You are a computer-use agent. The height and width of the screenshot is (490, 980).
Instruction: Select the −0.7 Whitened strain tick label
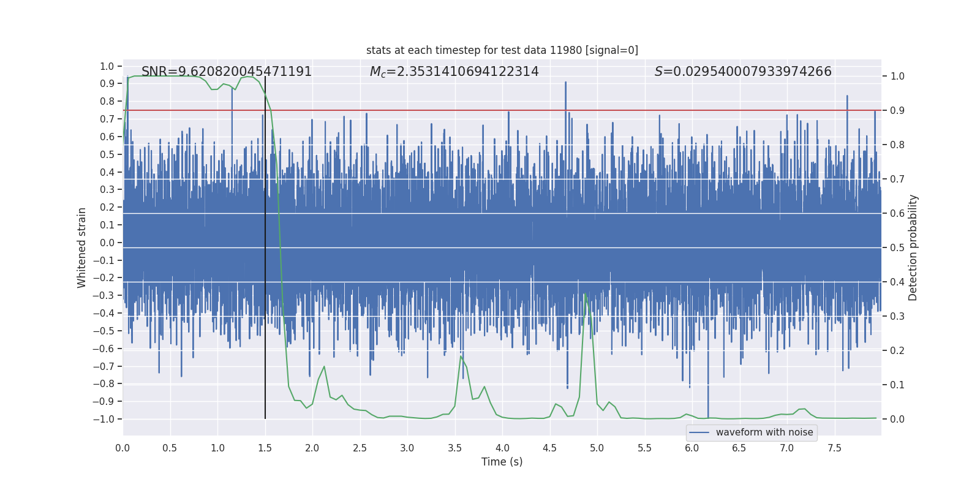[104, 366]
